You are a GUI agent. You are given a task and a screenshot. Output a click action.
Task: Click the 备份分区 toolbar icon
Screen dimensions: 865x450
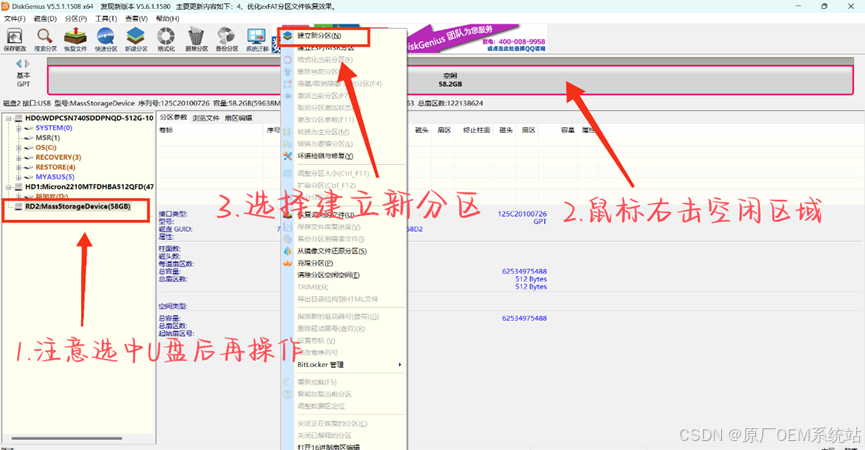point(226,40)
